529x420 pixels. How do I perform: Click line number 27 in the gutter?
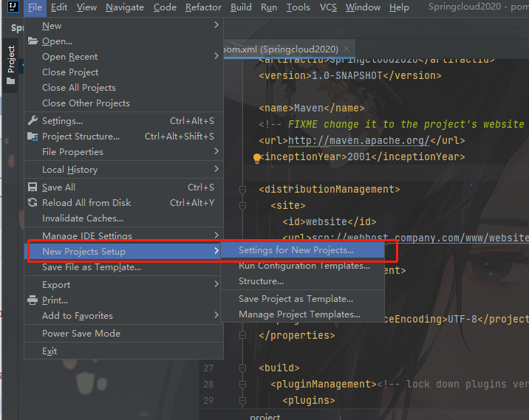pos(208,368)
